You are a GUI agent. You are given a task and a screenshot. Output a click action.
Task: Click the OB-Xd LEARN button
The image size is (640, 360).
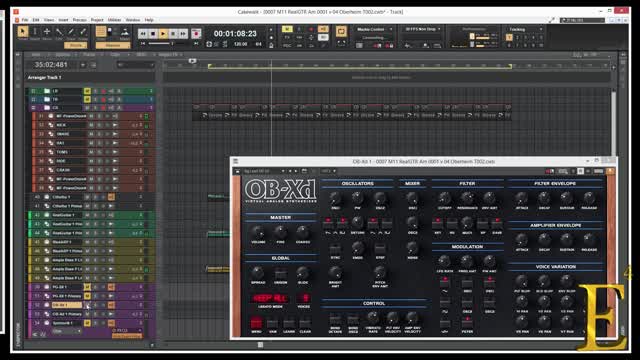289,324
